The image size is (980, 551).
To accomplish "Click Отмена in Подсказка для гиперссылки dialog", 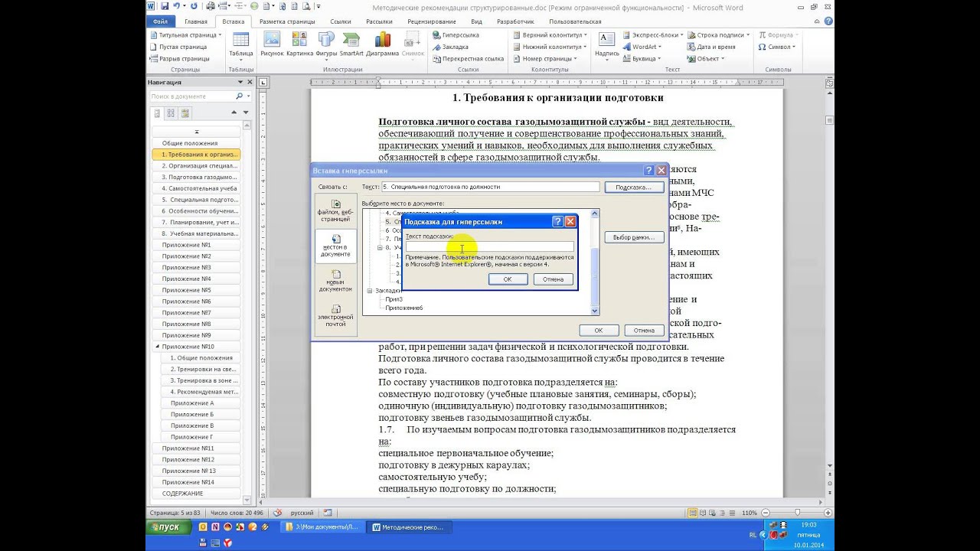I will [553, 279].
